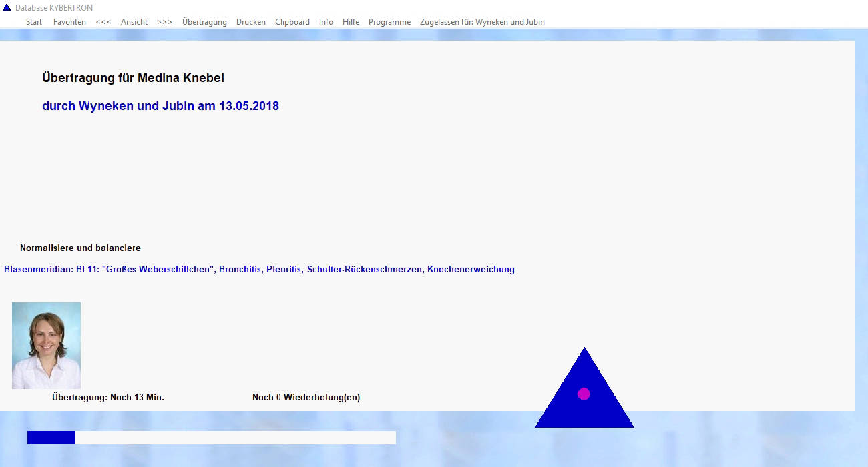Viewport: 868px width, 467px height.
Task: Open the Favoriten menu
Action: pyautogui.click(x=69, y=22)
